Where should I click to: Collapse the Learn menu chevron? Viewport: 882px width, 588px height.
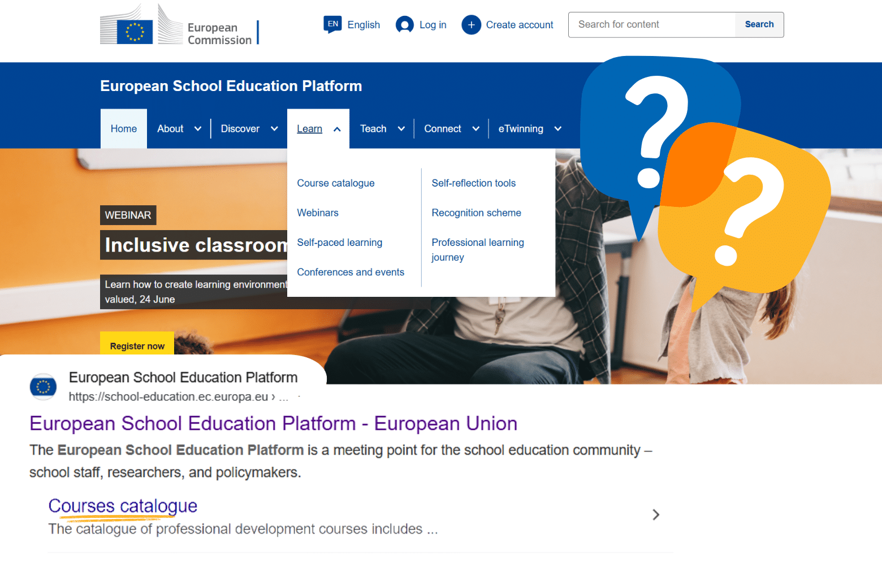pyautogui.click(x=337, y=129)
